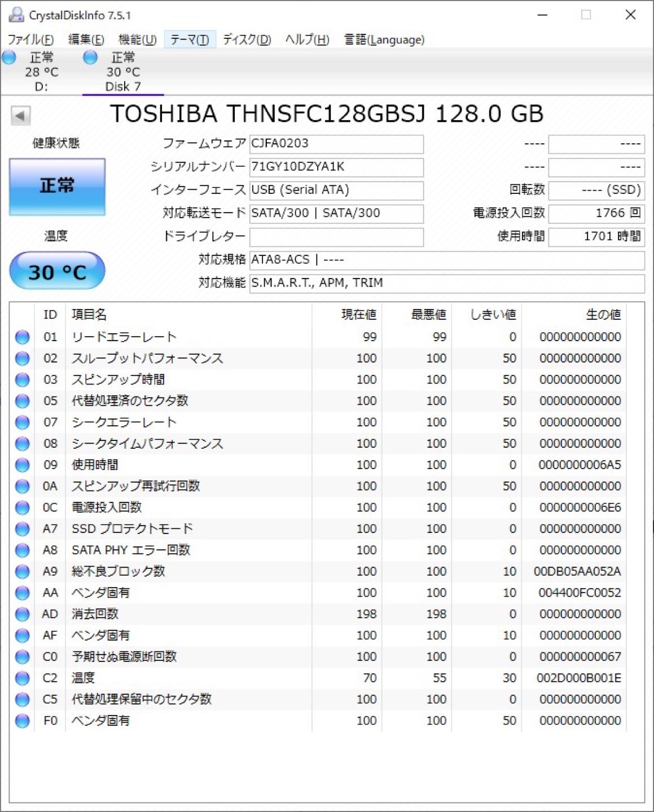Open the ファイル(F) menu
Image resolution: width=654 pixels, height=812 pixels.
click(30, 39)
